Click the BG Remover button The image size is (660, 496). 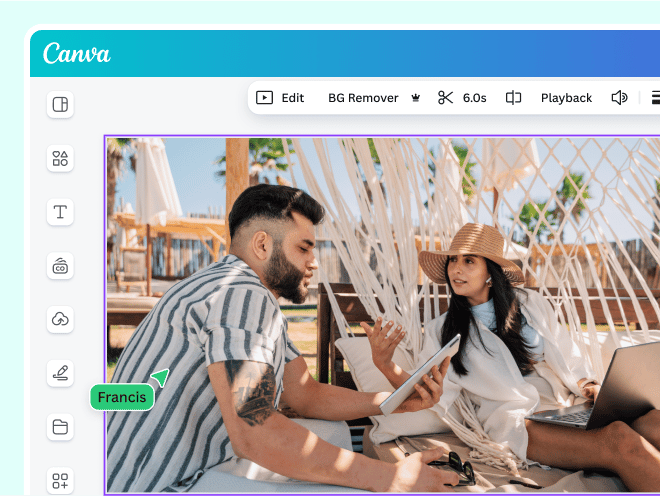tap(363, 98)
